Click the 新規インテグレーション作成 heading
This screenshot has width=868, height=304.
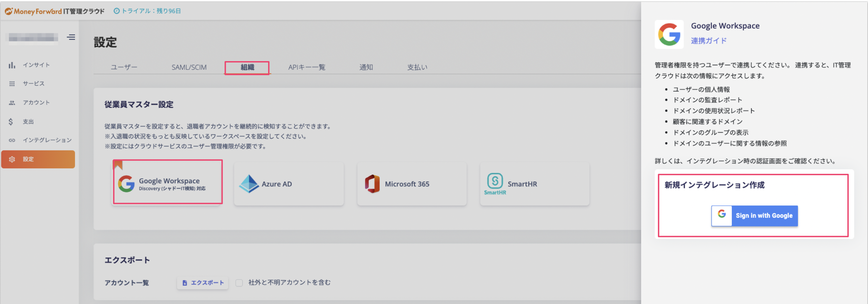(x=714, y=185)
